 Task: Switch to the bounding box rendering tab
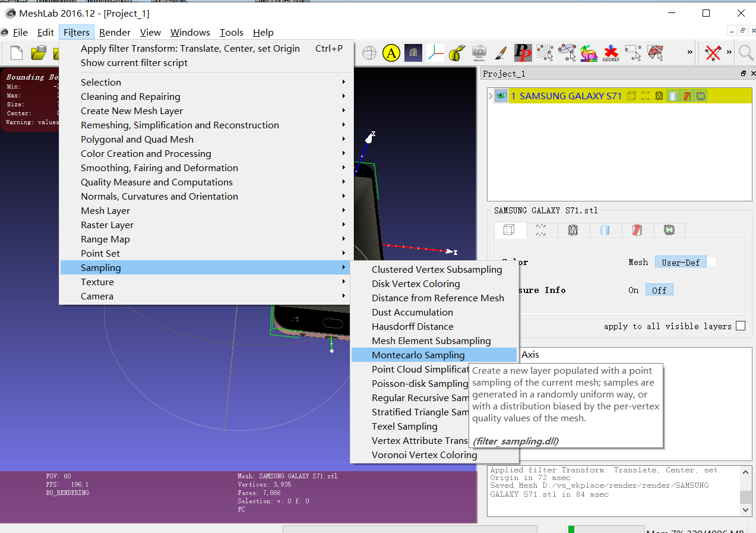510,230
